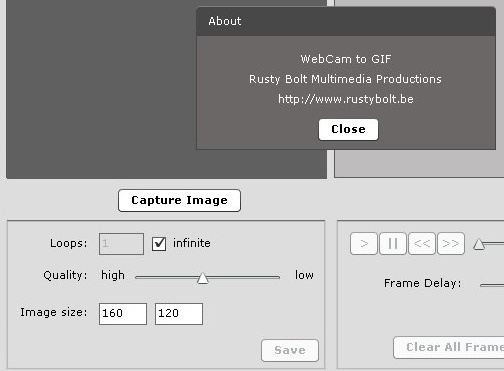Click the playback position slider thumb
Viewport: 504px width, 371px height.
pos(479,244)
